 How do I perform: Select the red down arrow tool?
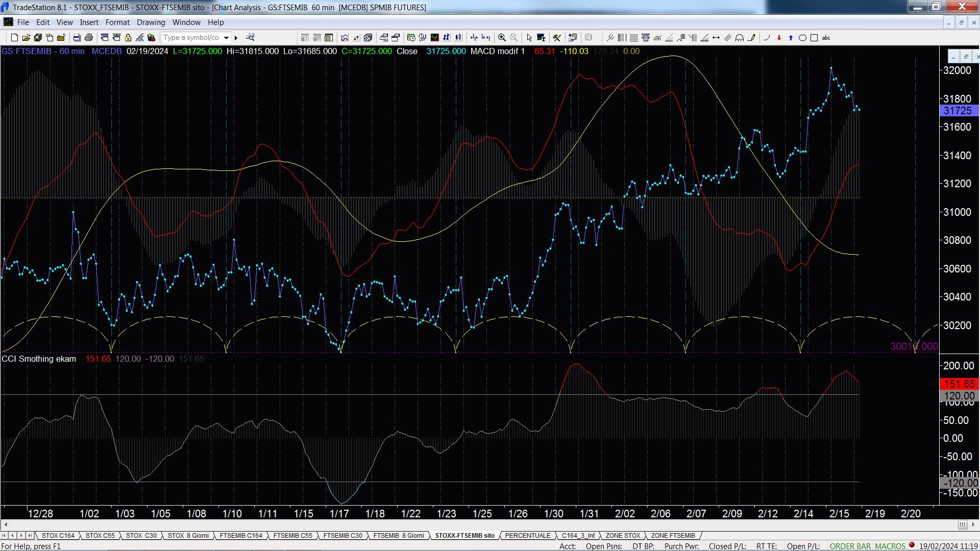click(779, 38)
